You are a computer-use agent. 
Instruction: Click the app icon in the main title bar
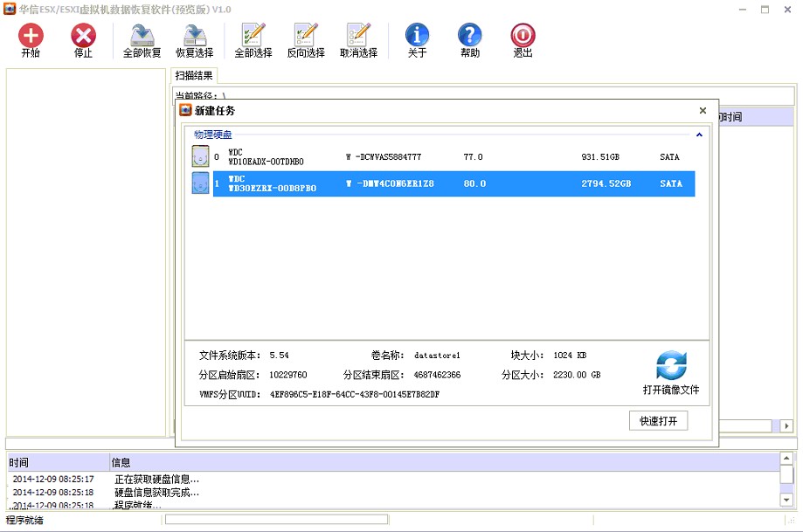[x=10, y=9]
